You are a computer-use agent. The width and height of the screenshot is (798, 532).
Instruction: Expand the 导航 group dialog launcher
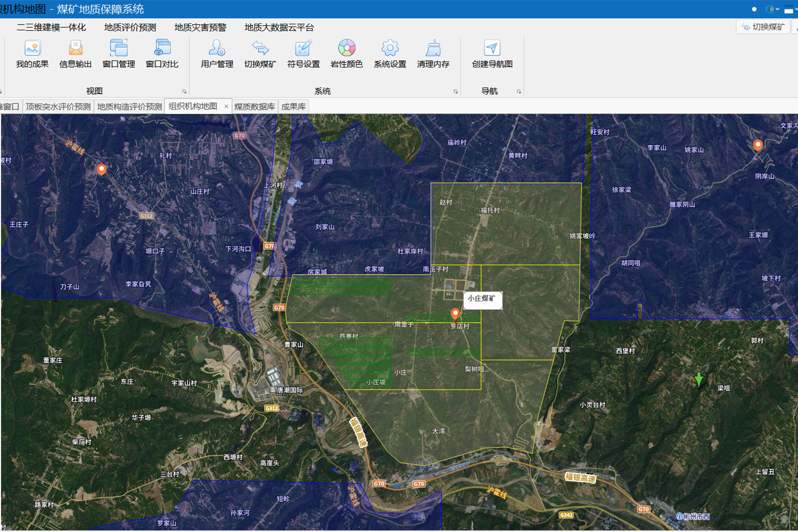pyautogui.click(x=519, y=92)
